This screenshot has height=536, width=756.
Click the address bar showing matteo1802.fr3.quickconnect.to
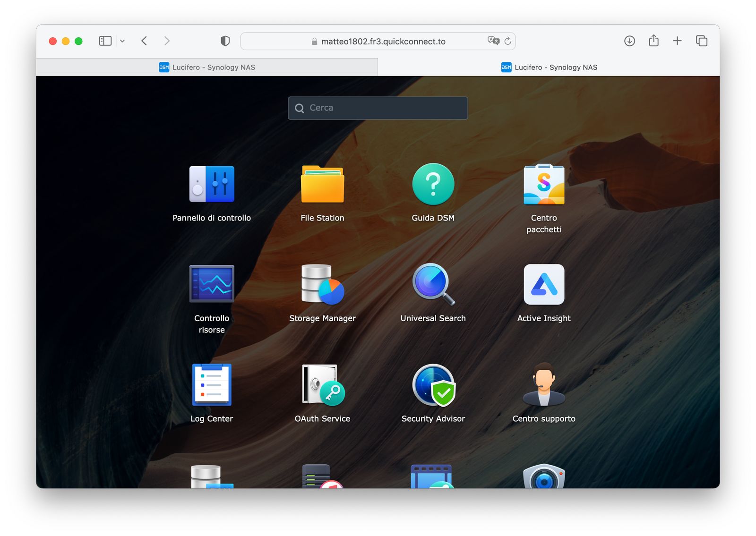coord(378,41)
